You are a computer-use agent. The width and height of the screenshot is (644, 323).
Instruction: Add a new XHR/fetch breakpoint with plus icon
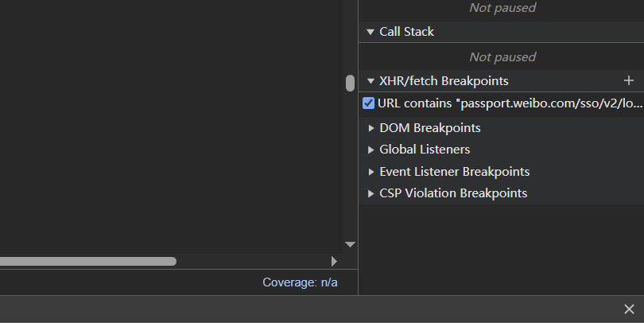[x=628, y=80]
